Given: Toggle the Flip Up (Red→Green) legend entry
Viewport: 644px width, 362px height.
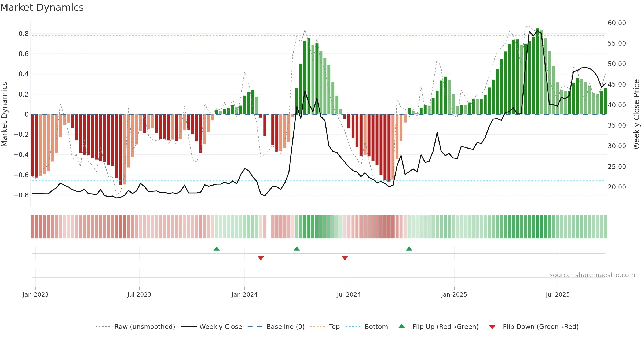Looking at the screenshot, I should (x=438, y=327).
